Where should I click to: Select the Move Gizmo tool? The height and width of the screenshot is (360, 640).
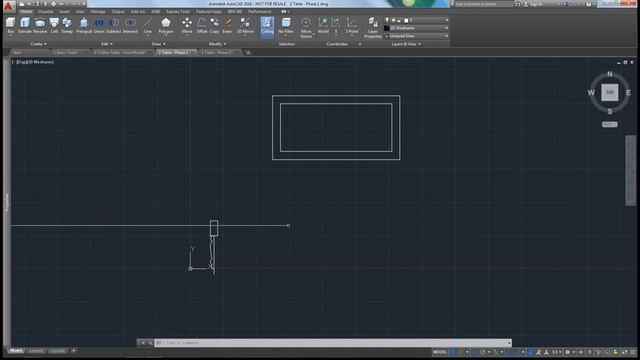306,27
